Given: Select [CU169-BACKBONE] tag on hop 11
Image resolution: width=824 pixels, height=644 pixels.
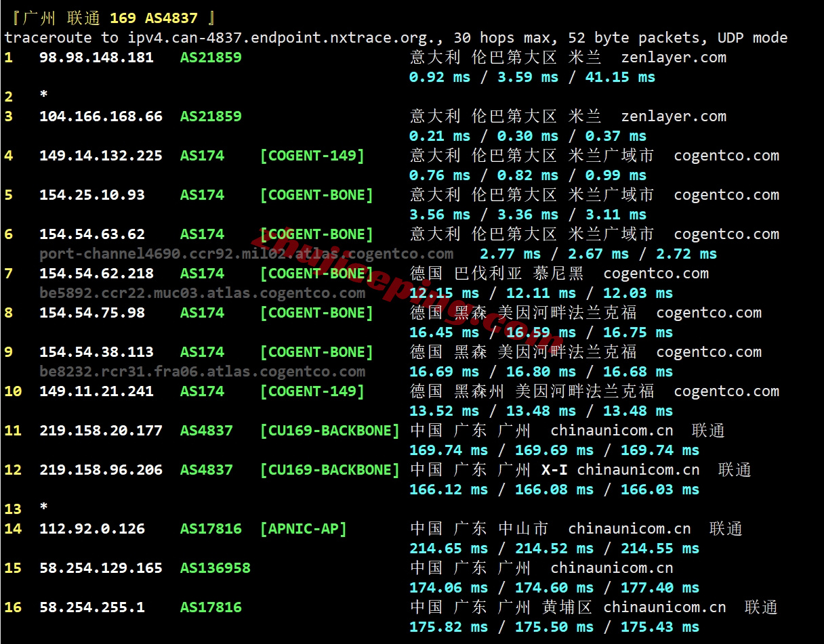Looking at the screenshot, I should pos(330,431).
